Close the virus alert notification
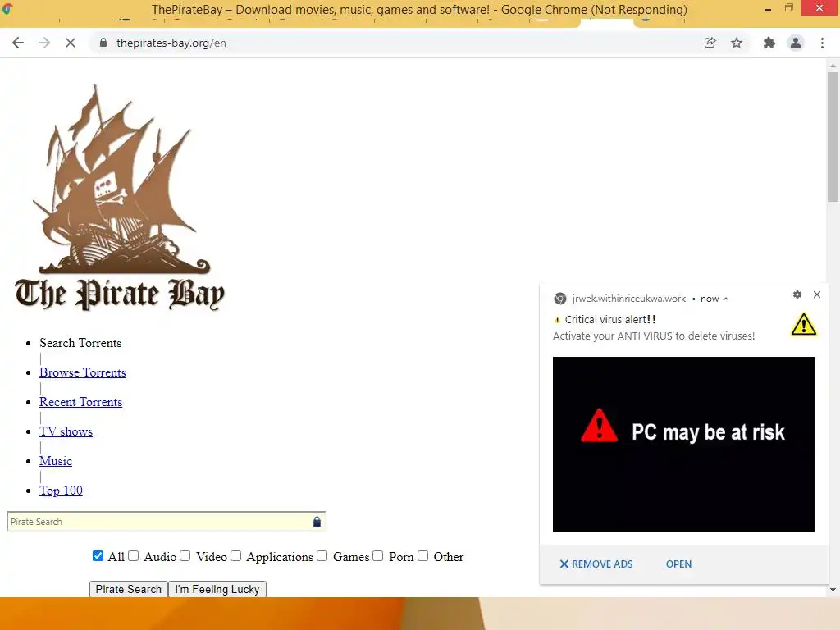The height and width of the screenshot is (630, 840). [817, 294]
